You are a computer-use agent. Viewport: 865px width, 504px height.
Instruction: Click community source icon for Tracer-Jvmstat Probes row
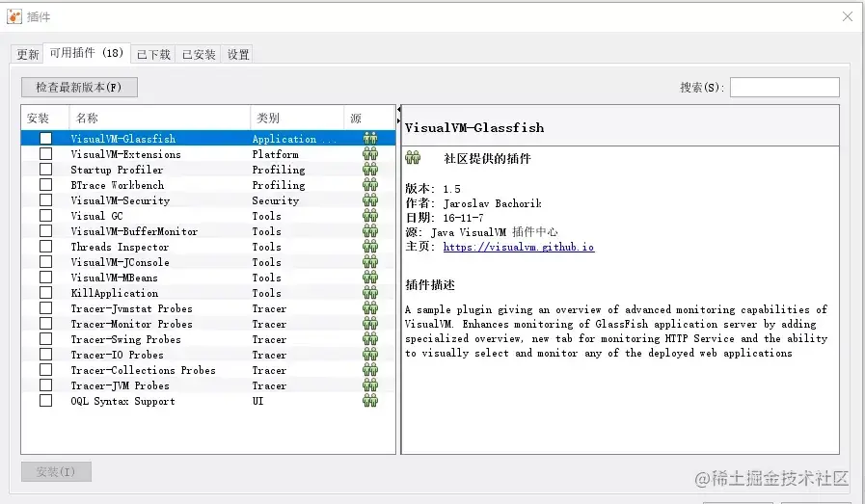coord(370,308)
